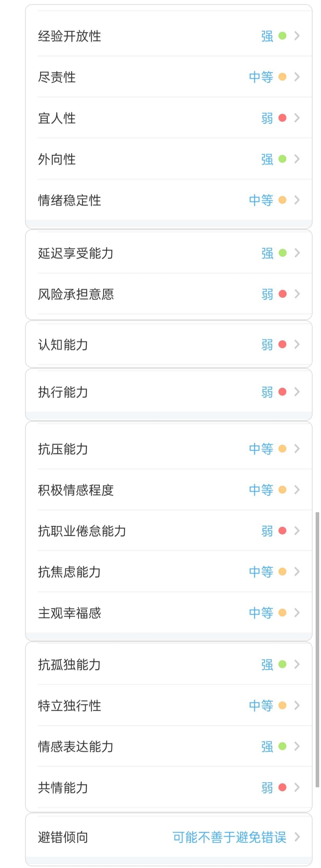Image resolution: width=321 pixels, height=868 pixels.
Task: Click the vertical scrollbar thumb
Action: (x=317, y=650)
